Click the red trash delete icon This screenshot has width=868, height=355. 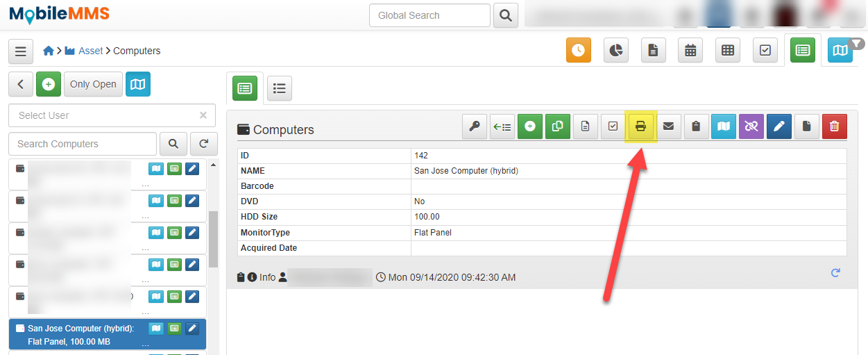pyautogui.click(x=834, y=126)
